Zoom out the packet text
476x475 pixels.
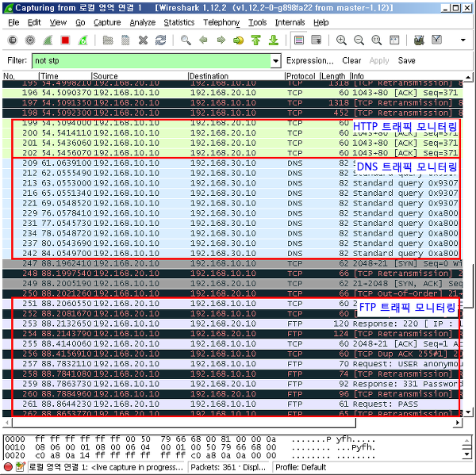(x=359, y=40)
